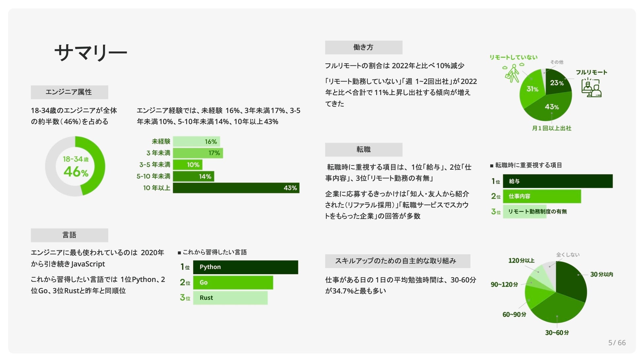Click the 23% フルリモート pie slice

point(557,82)
